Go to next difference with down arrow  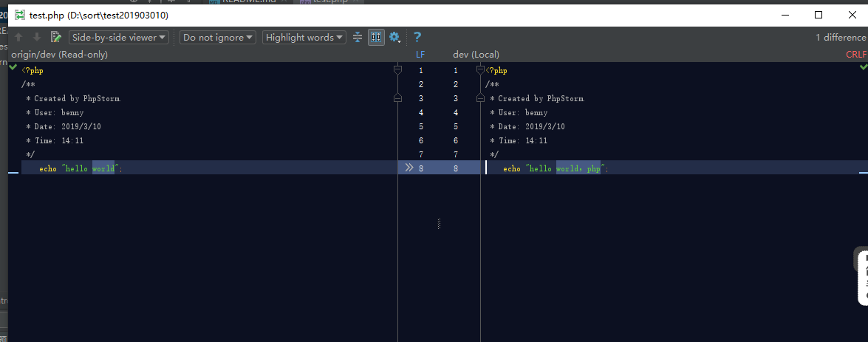click(x=36, y=38)
